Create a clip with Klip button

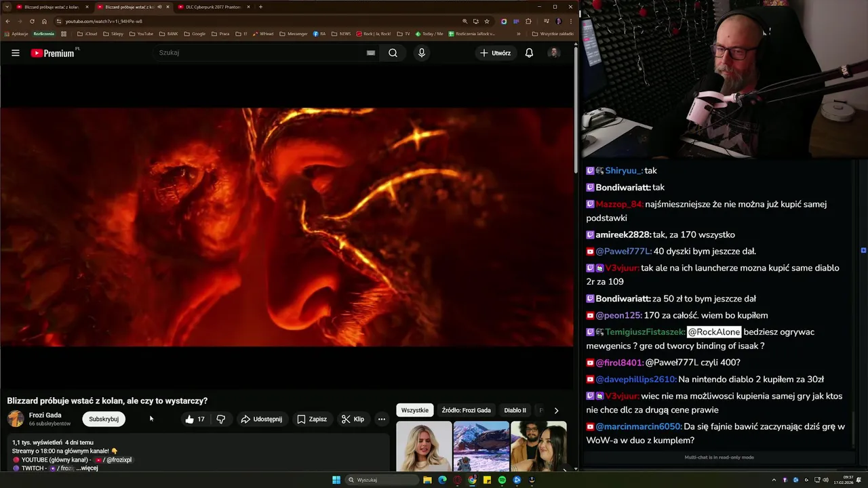353,419
